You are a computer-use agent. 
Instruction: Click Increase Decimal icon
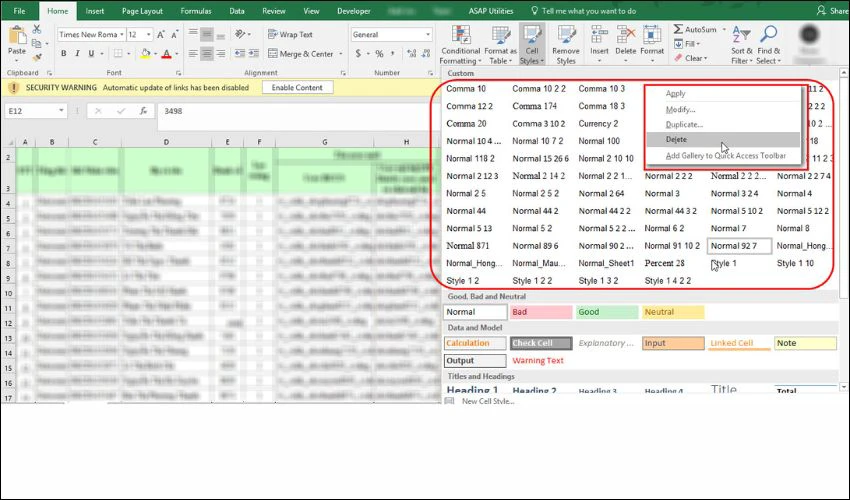[x=411, y=54]
